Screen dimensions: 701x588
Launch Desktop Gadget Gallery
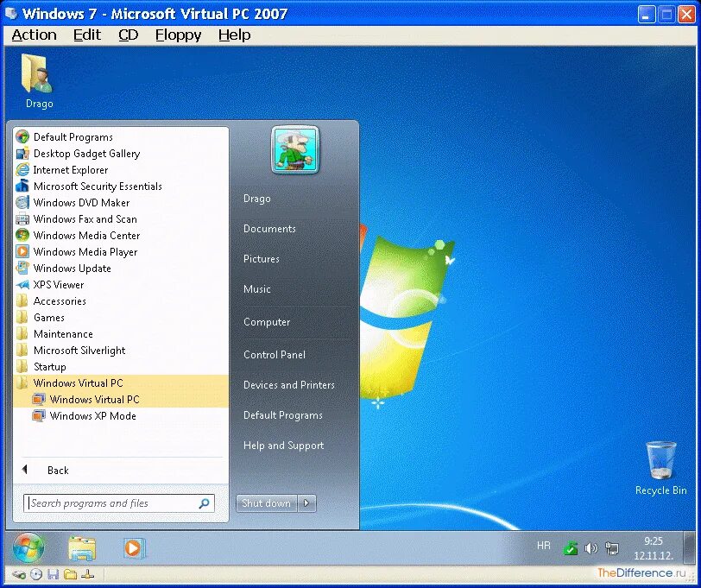point(121,154)
